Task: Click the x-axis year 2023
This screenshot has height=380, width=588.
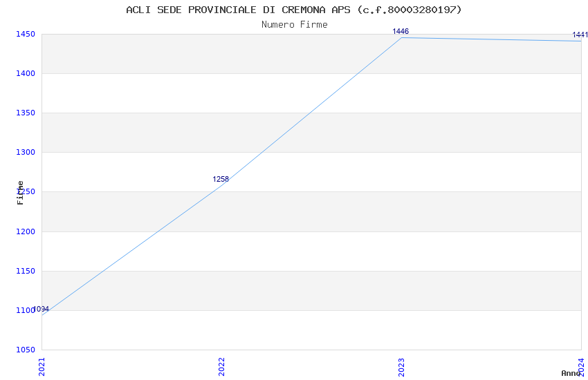Action: [401, 367]
